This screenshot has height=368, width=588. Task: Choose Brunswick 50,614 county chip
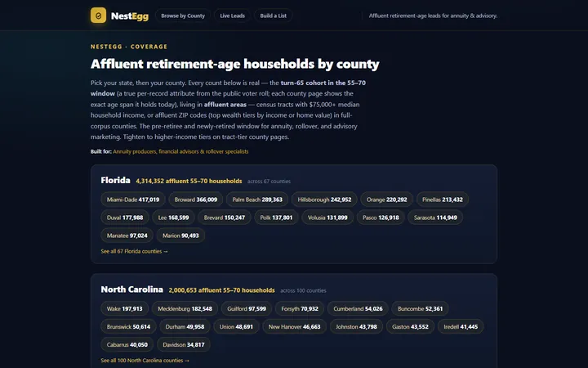[128, 326]
